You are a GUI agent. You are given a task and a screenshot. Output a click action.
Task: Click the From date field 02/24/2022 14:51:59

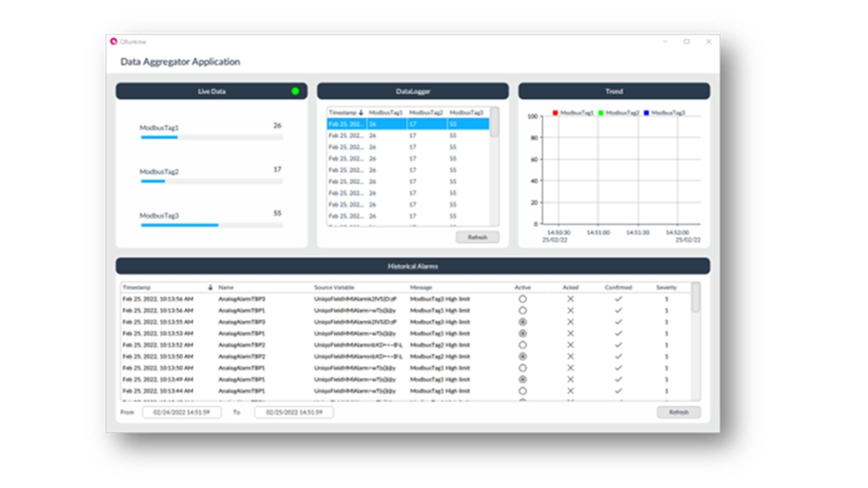pyautogui.click(x=182, y=412)
